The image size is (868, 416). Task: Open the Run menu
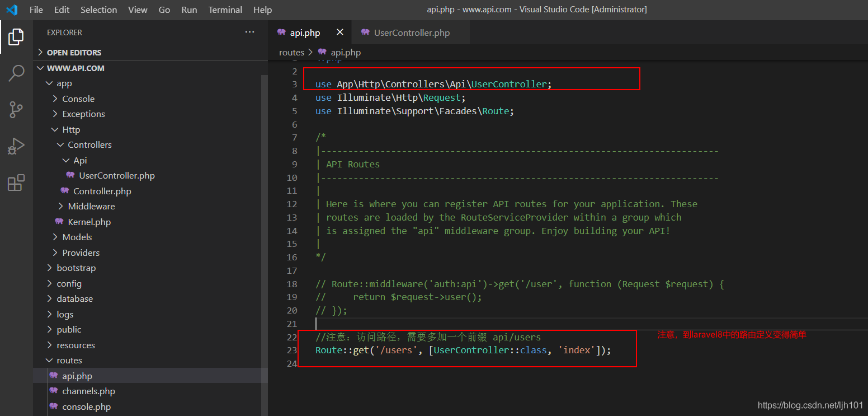(x=190, y=10)
